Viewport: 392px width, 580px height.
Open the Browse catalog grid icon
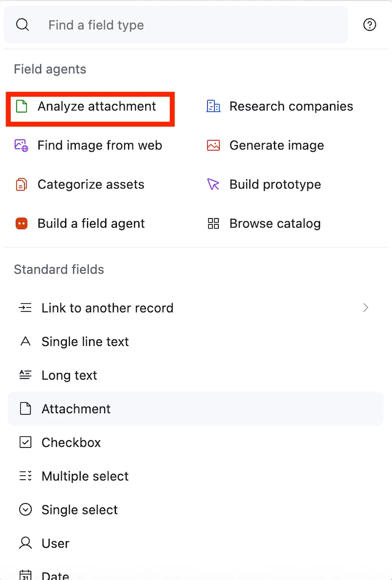[x=213, y=224]
